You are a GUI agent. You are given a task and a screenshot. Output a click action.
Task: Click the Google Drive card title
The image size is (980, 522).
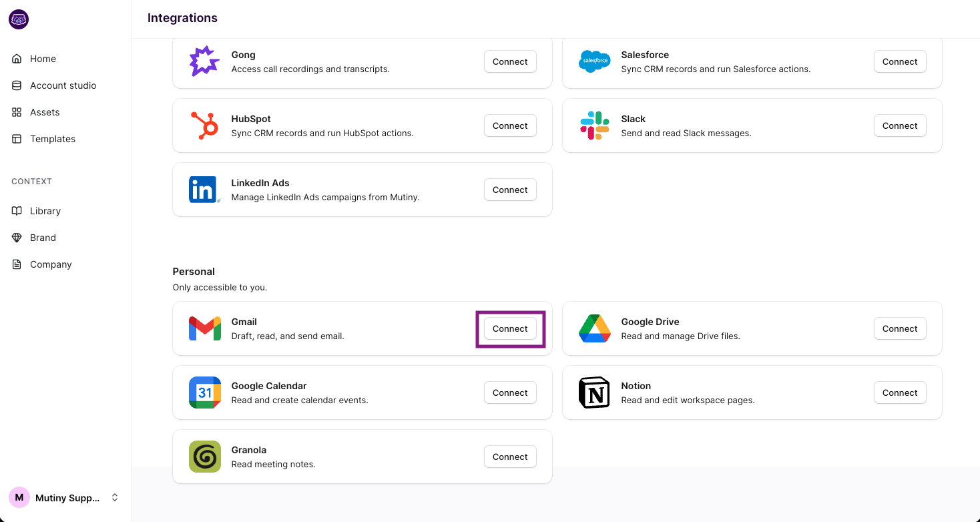click(650, 322)
